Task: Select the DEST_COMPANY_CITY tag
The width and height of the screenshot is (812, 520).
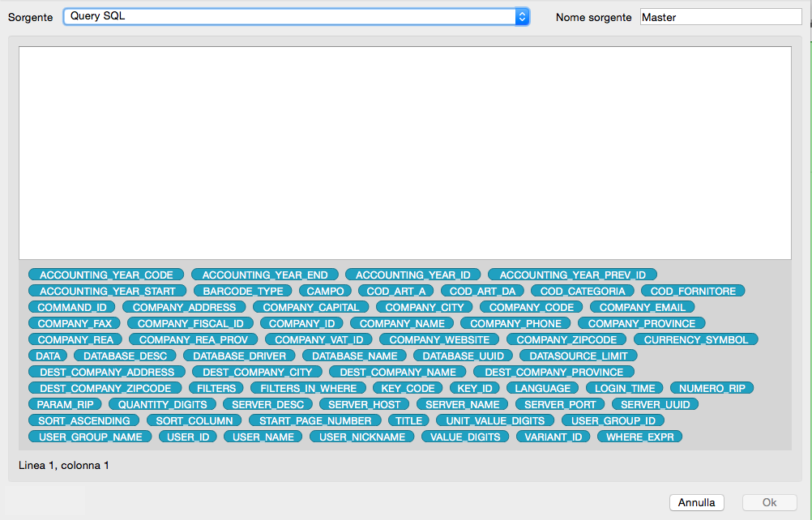Action: (257, 372)
